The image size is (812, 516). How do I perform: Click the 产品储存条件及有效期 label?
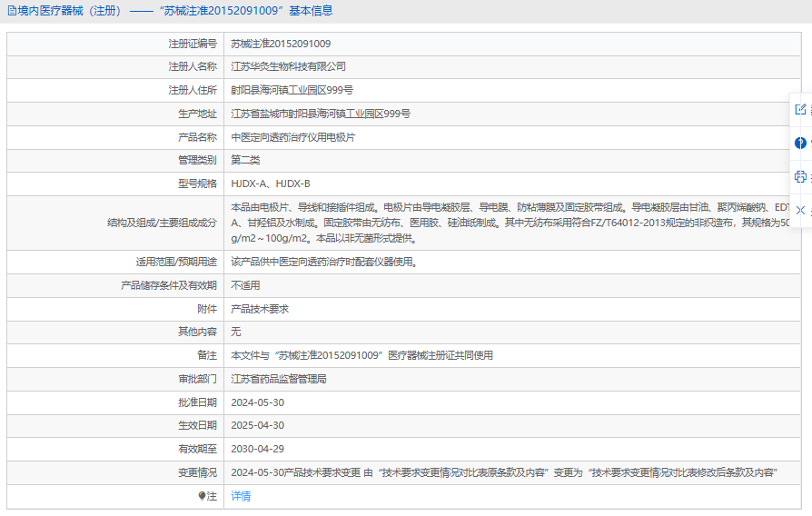(169, 285)
